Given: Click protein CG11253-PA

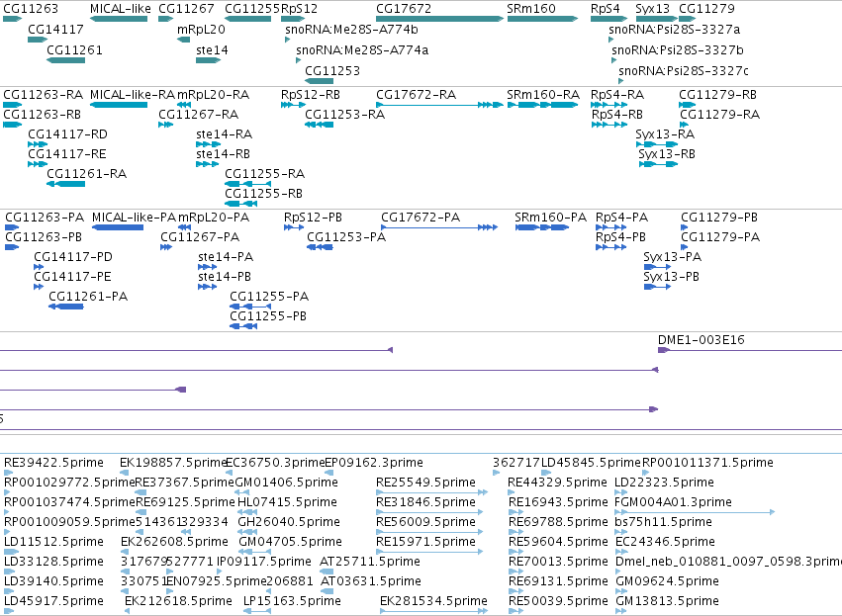Looking at the screenshot, I should (x=346, y=236).
